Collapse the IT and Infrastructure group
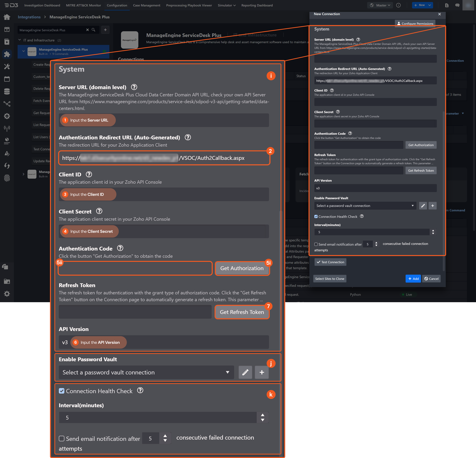Screen dimensions: 476x458 coord(20,40)
